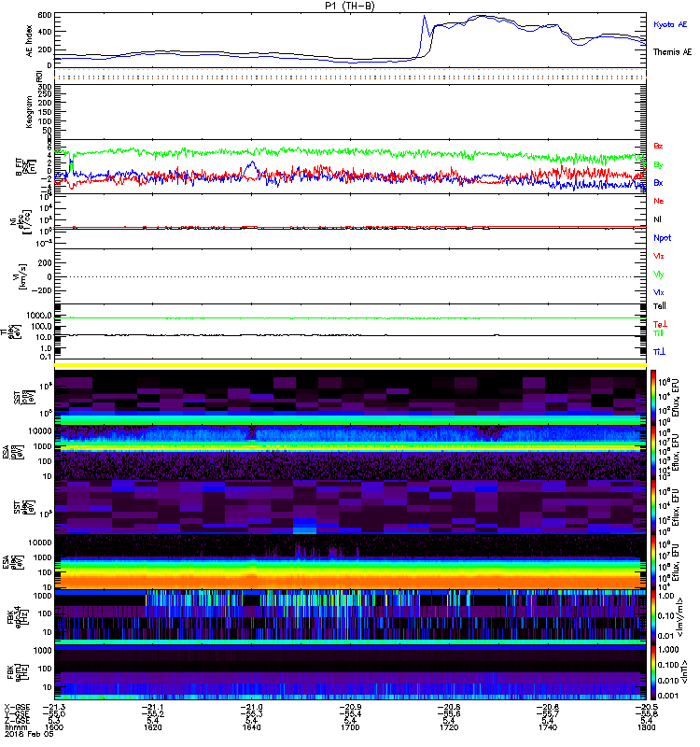
Task: Click the "X-GSE" row label
Action: coord(17,707)
